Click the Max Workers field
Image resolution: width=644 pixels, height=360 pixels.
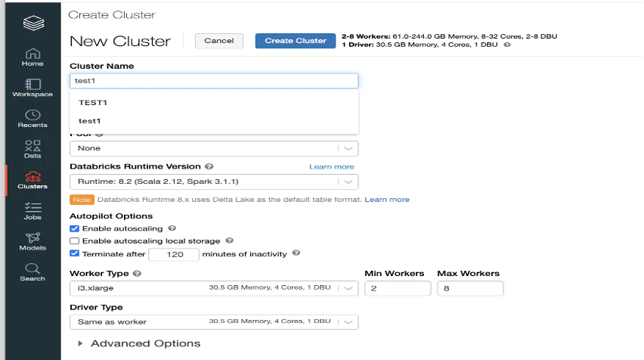coord(470,288)
